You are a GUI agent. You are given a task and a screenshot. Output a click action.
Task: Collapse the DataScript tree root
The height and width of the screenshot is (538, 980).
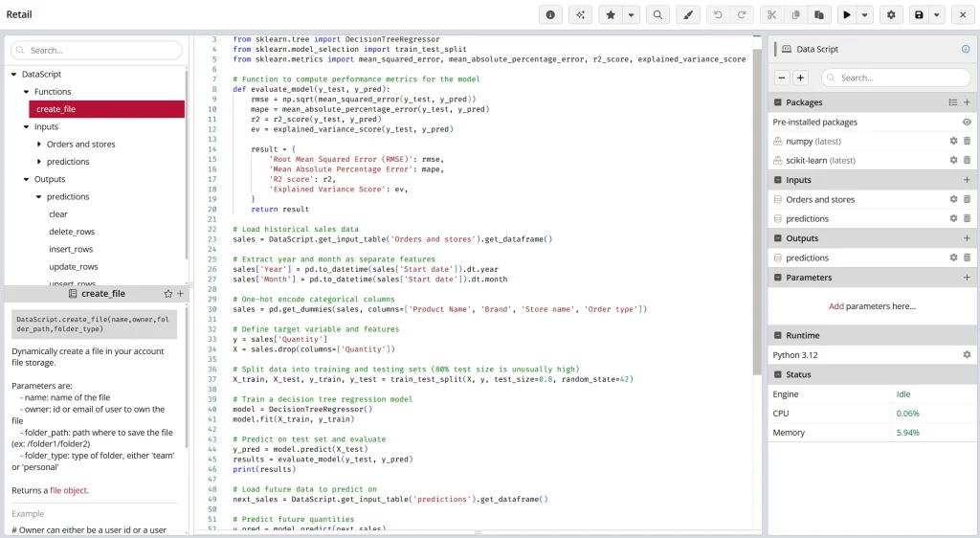pyautogui.click(x=13, y=75)
